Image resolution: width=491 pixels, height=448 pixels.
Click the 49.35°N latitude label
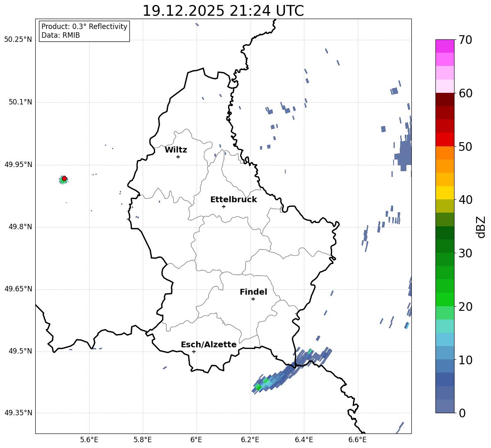tap(18, 413)
